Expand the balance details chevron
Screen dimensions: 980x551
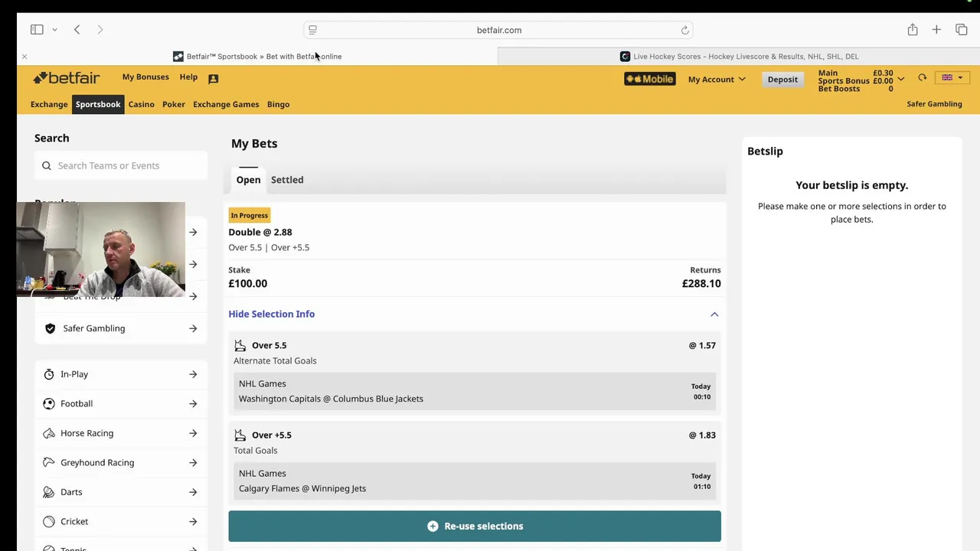coord(900,78)
